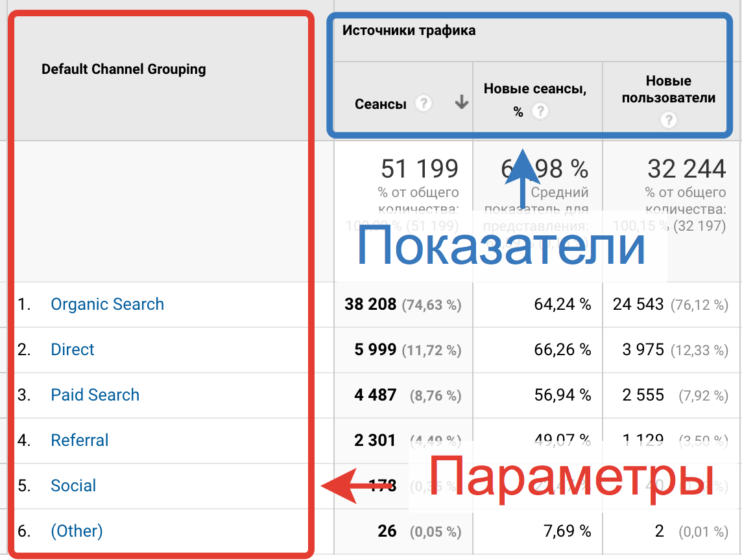
Task: Select the total sessions value 51 199
Action: [x=418, y=169]
